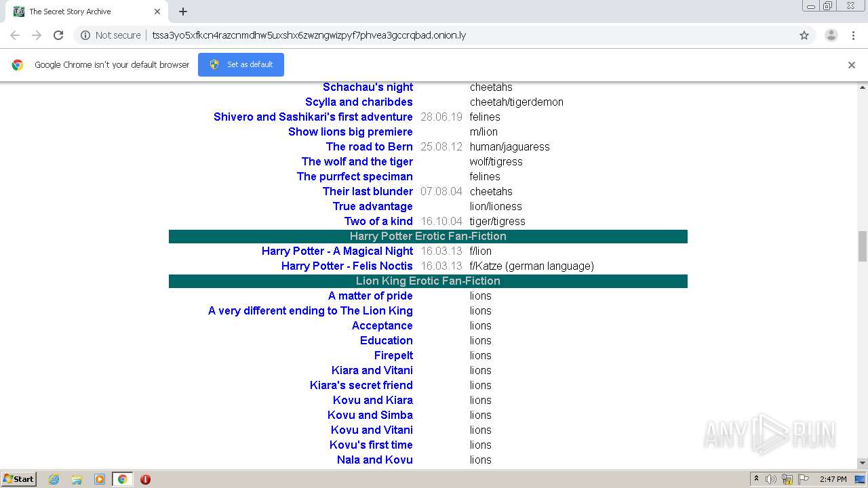Open the Education story link
The image size is (868, 488).
(387, 340)
